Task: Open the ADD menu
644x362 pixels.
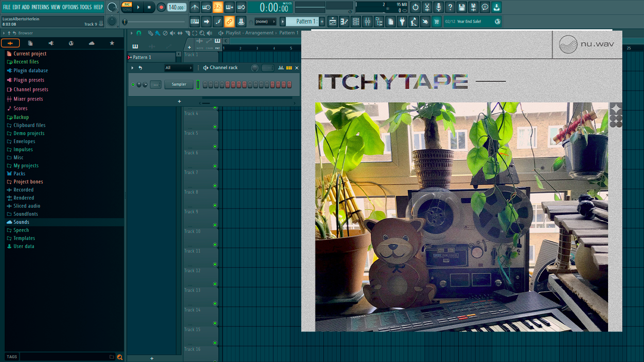Action: (25, 7)
